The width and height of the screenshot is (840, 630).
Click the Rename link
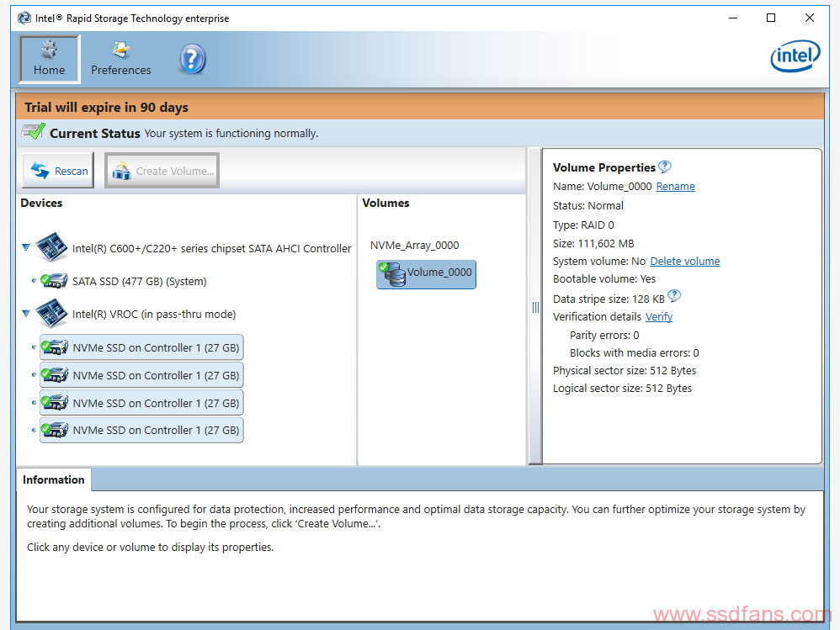676,186
